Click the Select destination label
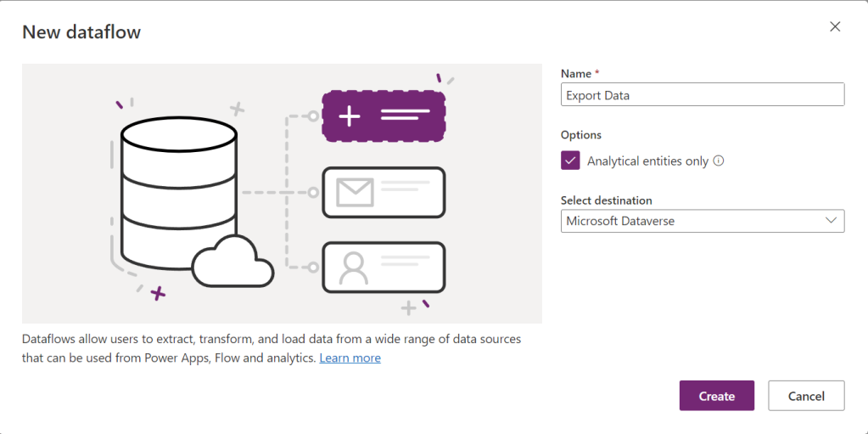Viewport: 868px width, 434px height. 606,200
